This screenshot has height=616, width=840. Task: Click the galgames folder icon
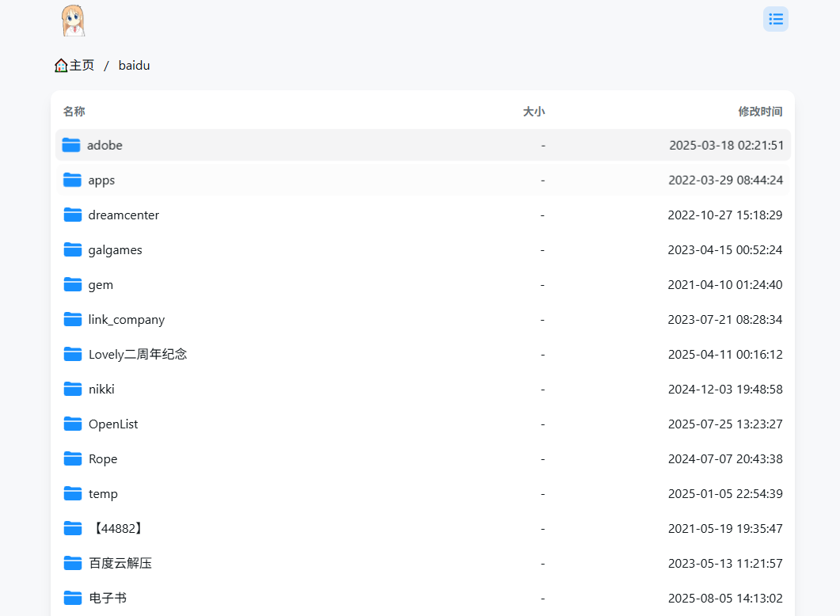point(73,249)
